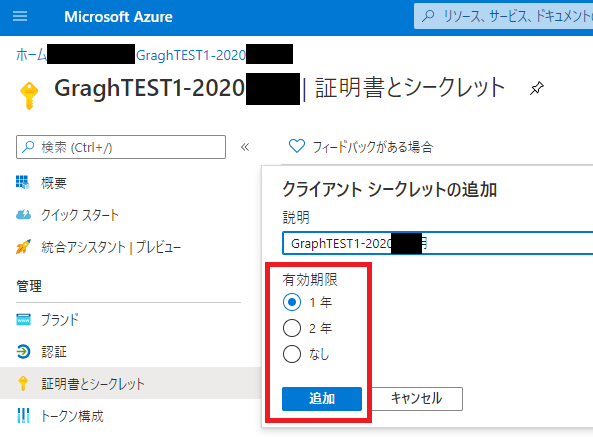Click the クイック スタート cloud icon
Viewport: 593px width, 437px height.
pyautogui.click(x=23, y=215)
